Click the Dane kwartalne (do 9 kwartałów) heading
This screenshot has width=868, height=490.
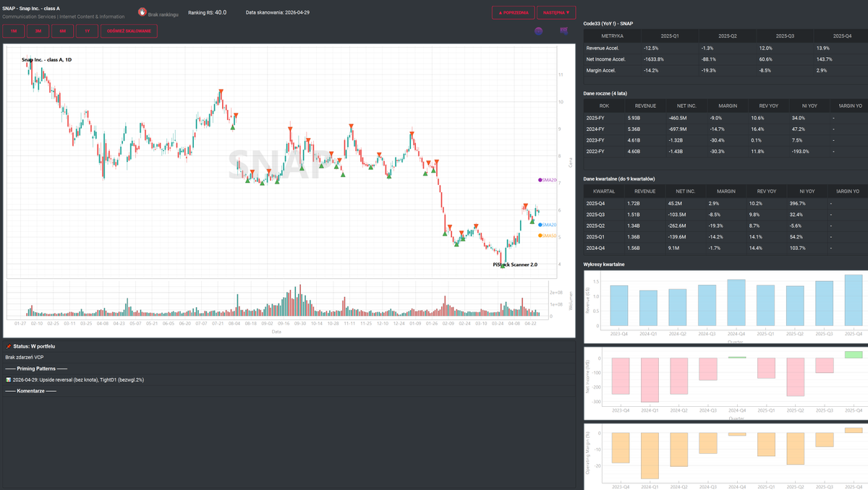[x=619, y=179]
